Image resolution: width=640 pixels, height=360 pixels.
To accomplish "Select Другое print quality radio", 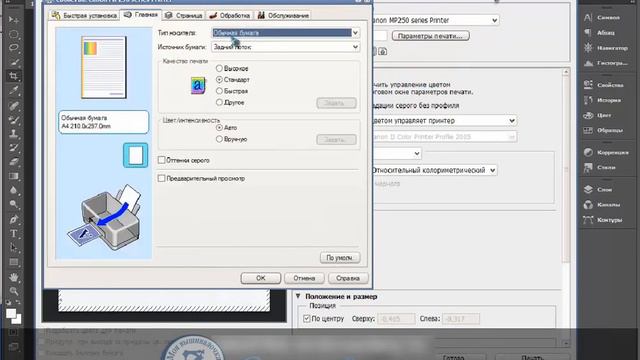I will [x=219, y=102].
